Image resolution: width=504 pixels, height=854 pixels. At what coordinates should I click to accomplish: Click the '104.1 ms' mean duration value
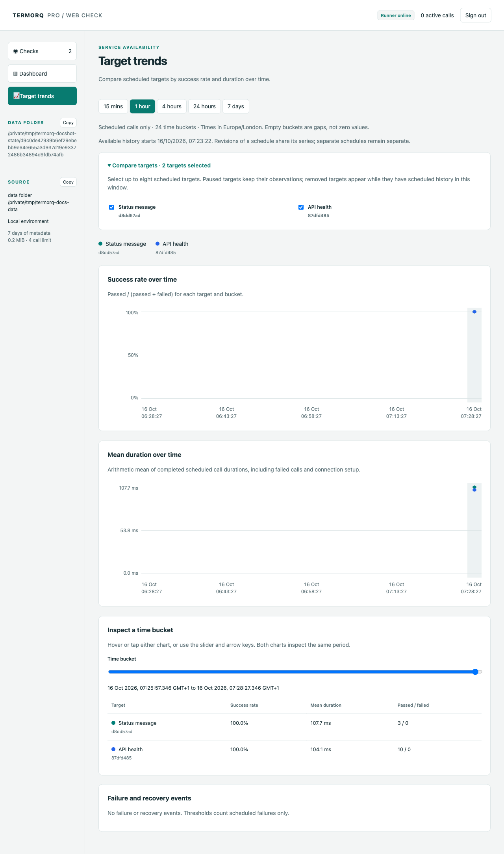pyautogui.click(x=321, y=750)
